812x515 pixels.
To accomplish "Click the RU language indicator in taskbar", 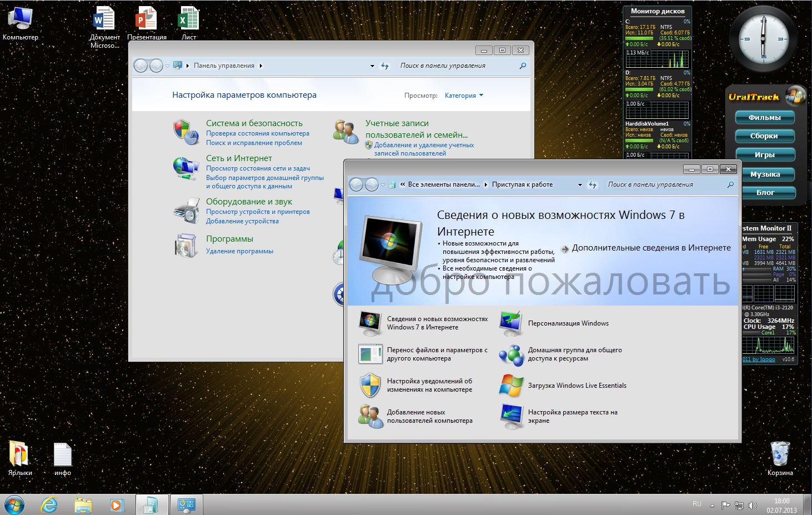I will 696,504.
